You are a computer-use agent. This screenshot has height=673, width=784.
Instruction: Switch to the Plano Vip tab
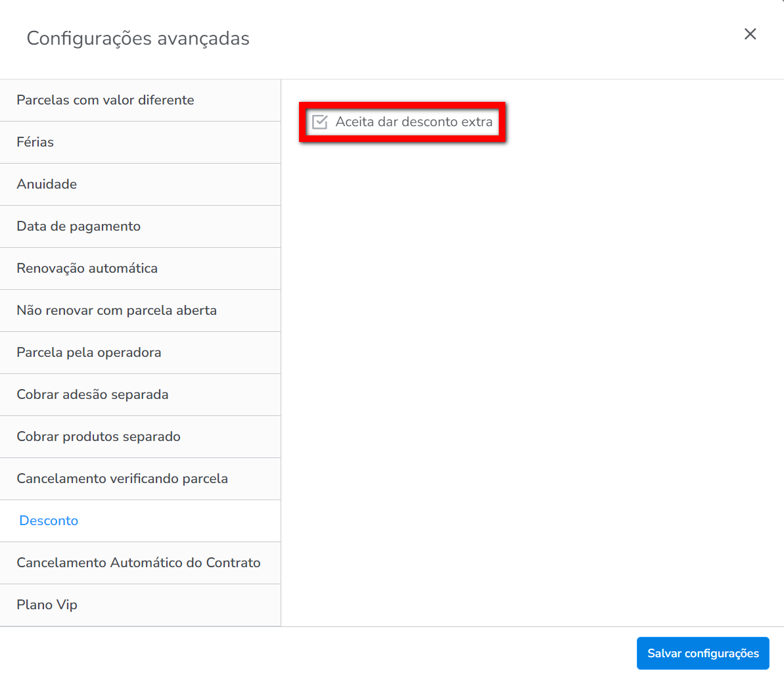click(x=47, y=605)
